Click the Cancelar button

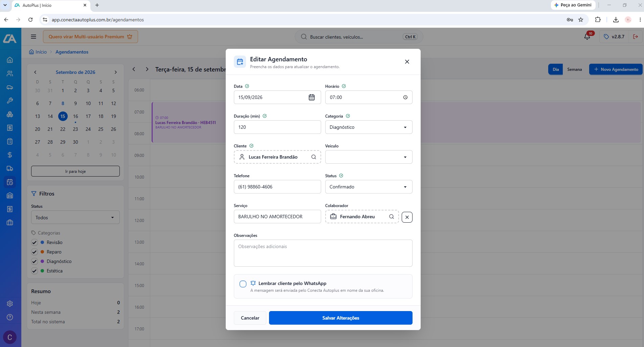(250, 318)
